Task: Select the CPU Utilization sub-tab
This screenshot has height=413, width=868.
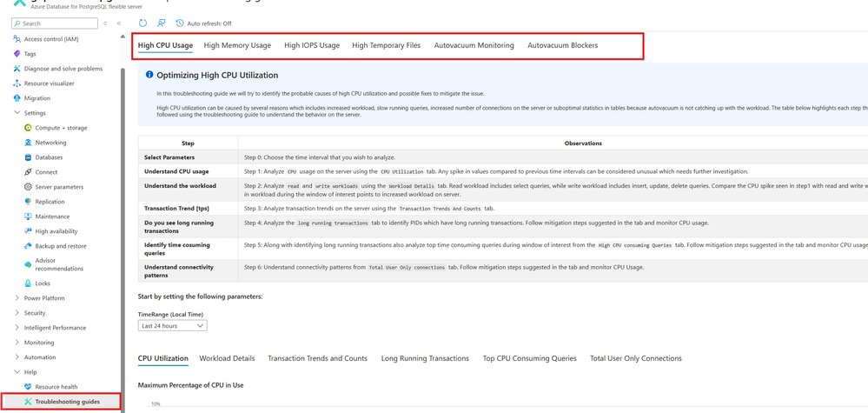Action: pos(162,359)
